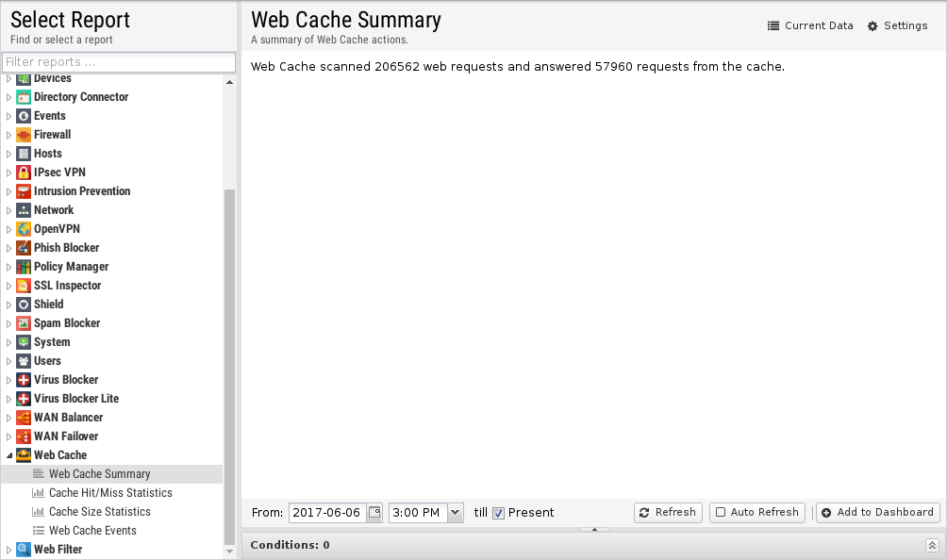This screenshot has width=947, height=560.
Task: Click Add to Dashboard button
Action: click(877, 512)
